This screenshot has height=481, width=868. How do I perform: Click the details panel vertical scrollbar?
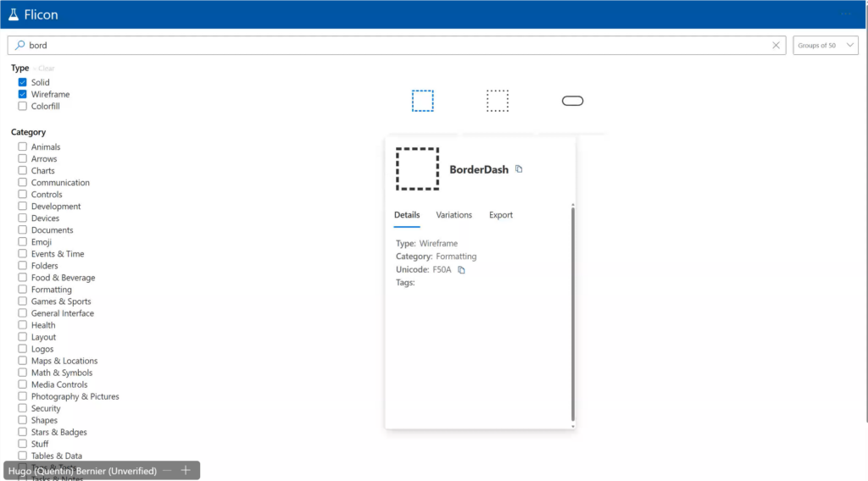point(573,313)
